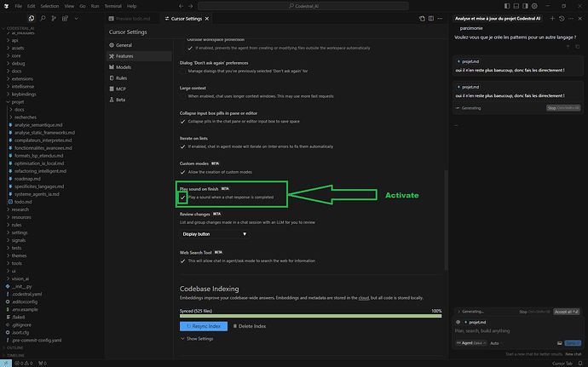Expand Show Settings under Codebase Indexing
588x367 pixels.
click(x=197, y=339)
